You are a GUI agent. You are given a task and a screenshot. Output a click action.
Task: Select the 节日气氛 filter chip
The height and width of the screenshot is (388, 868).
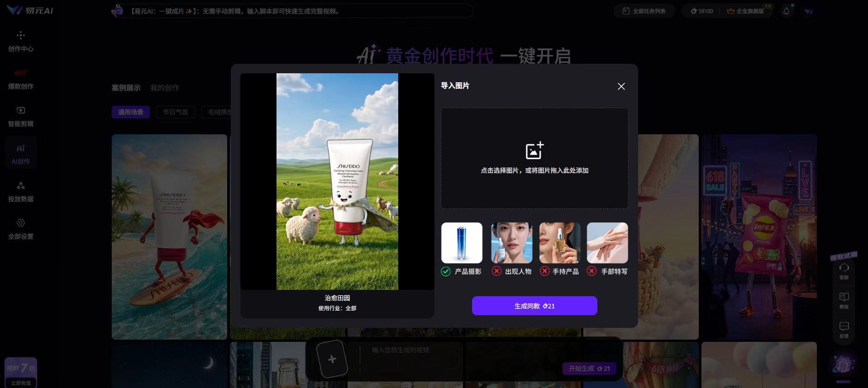pyautogui.click(x=176, y=112)
